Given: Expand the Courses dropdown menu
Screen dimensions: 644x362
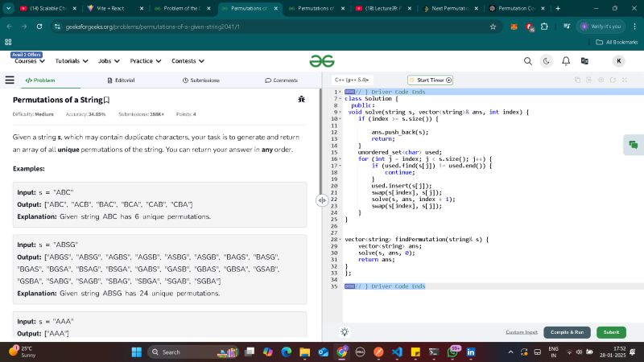Looking at the screenshot, I should coord(29,61).
